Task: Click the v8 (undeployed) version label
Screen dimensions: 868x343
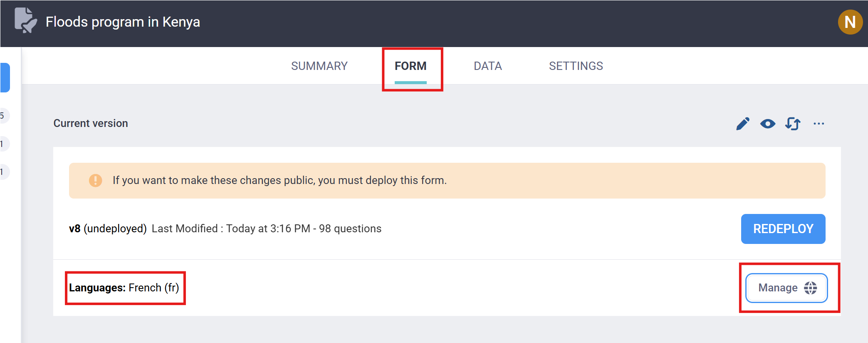Action: click(x=108, y=229)
